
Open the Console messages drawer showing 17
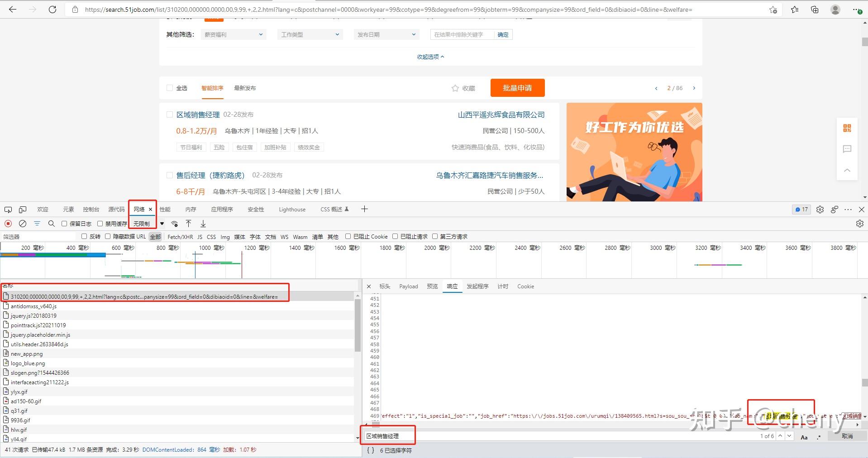click(801, 209)
